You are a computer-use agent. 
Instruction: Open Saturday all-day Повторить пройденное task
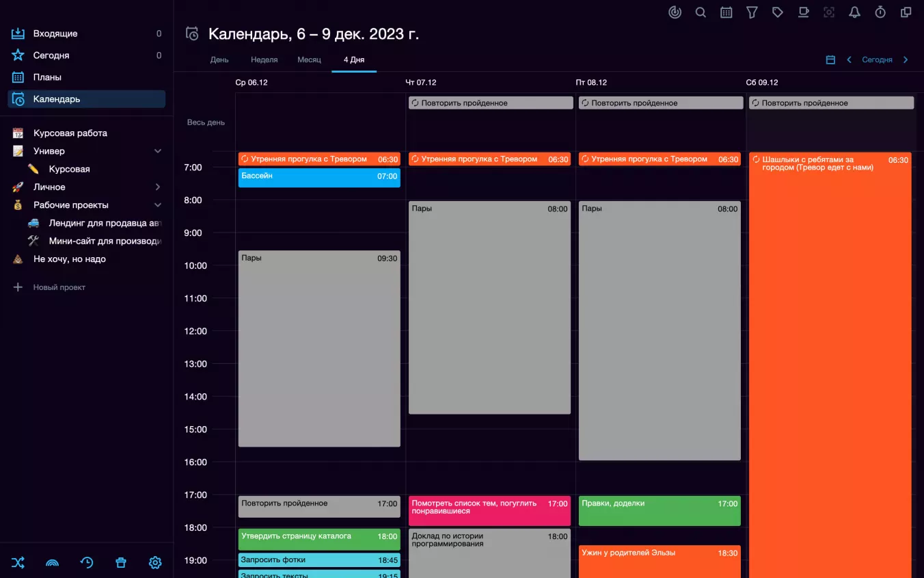[831, 103]
